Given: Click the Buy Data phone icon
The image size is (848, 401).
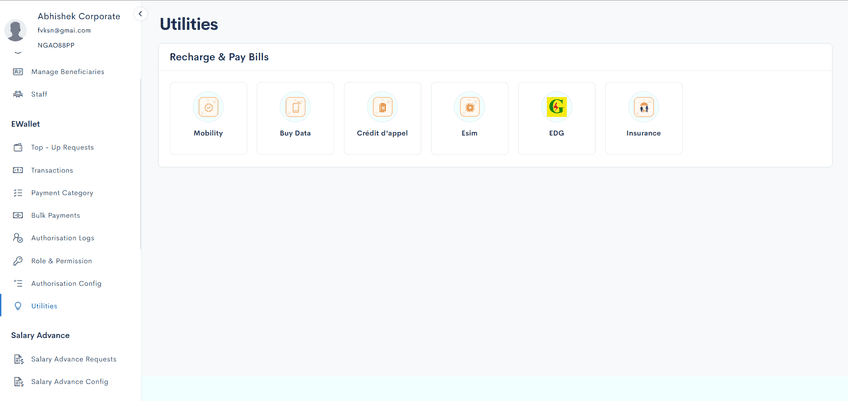Looking at the screenshot, I should pos(295,107).
